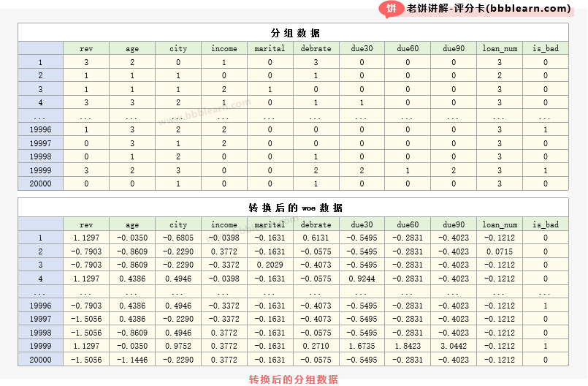
Task: Select the 转换后的 woe 数据 table title
Action: (x=295, y=208)
